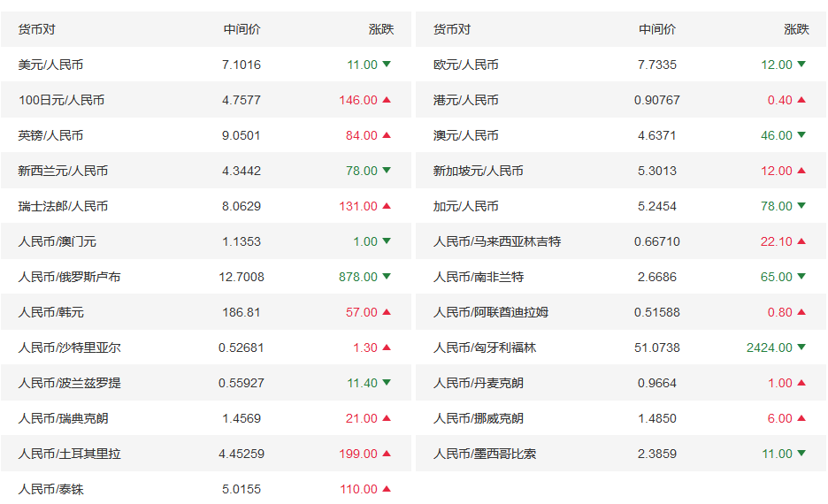Click the red up arrow beside 英镑/人民币
This screenshot has width=828, height=504.
tap(387, 135)
